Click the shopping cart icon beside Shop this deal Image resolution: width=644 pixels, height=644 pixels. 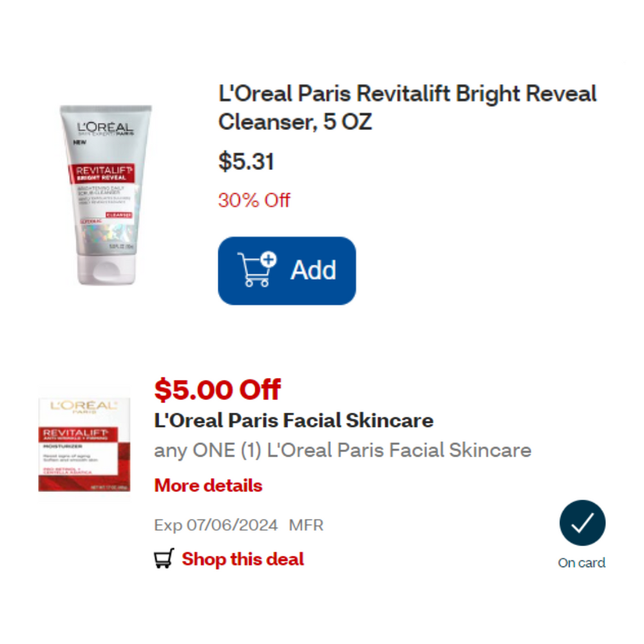point(164,558)
